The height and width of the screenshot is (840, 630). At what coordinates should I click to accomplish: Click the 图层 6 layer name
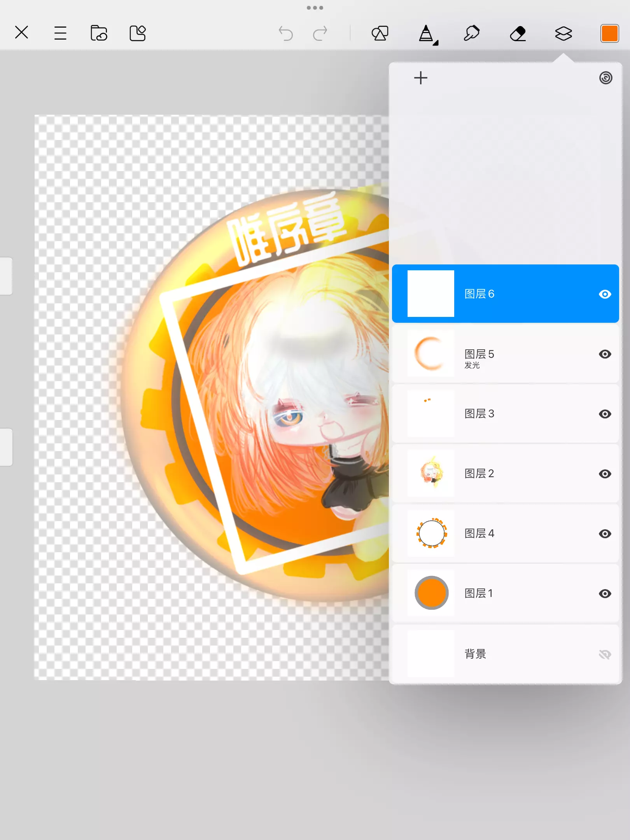click(x=479, y=294)
